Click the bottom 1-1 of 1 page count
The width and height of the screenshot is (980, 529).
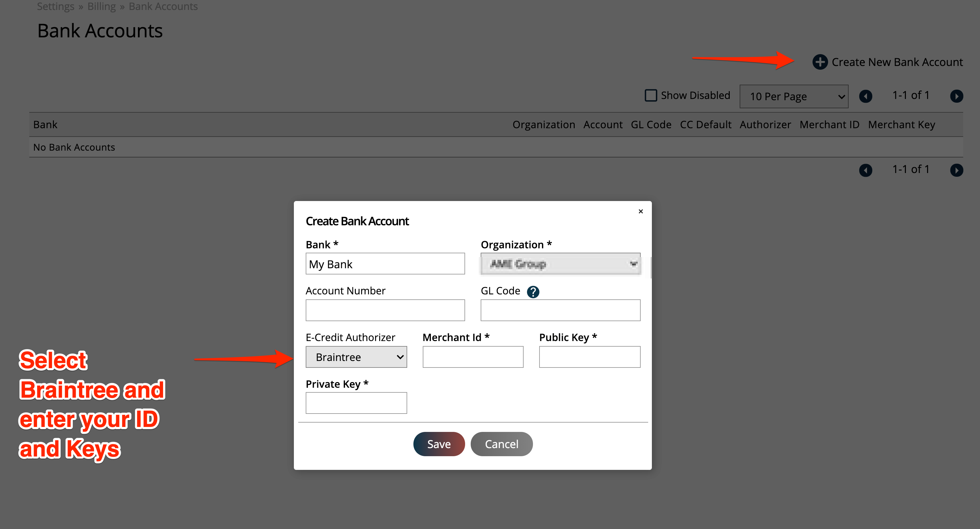[x=911, y=169]
